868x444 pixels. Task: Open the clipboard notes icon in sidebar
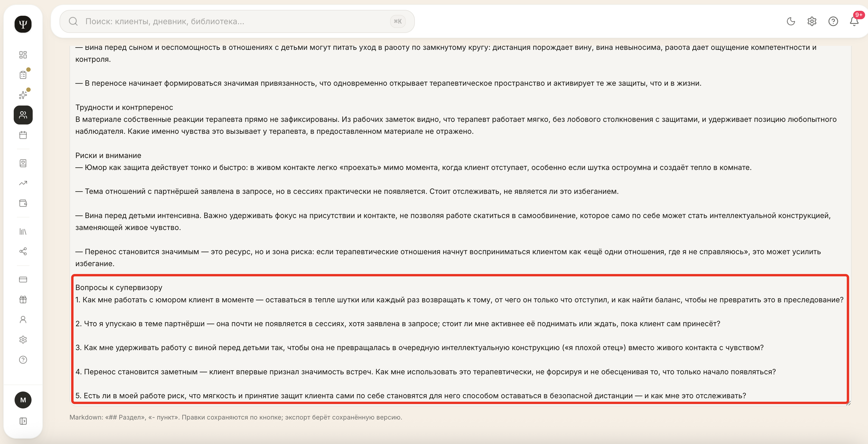pyautogui.click(x=23, y=75)
